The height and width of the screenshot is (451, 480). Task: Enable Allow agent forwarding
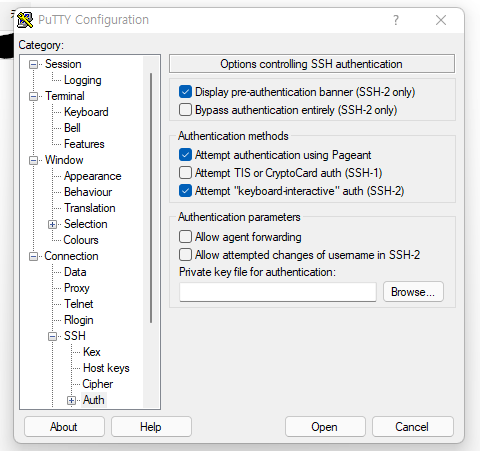(185, 237)
